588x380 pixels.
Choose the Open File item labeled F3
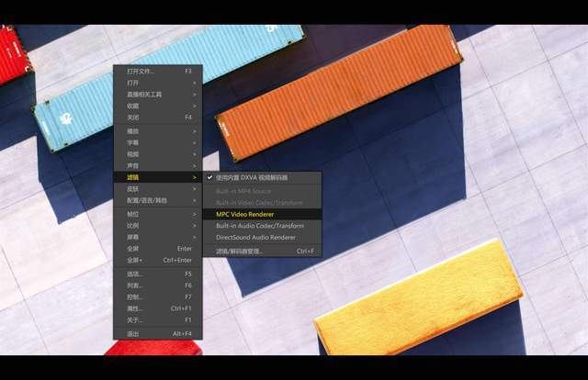158,72
